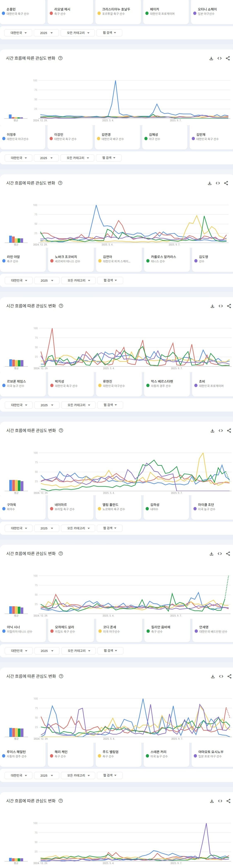
Task: Download CSV of the 야닉 시너 comparison chart
Action: (x=213, y=676)
